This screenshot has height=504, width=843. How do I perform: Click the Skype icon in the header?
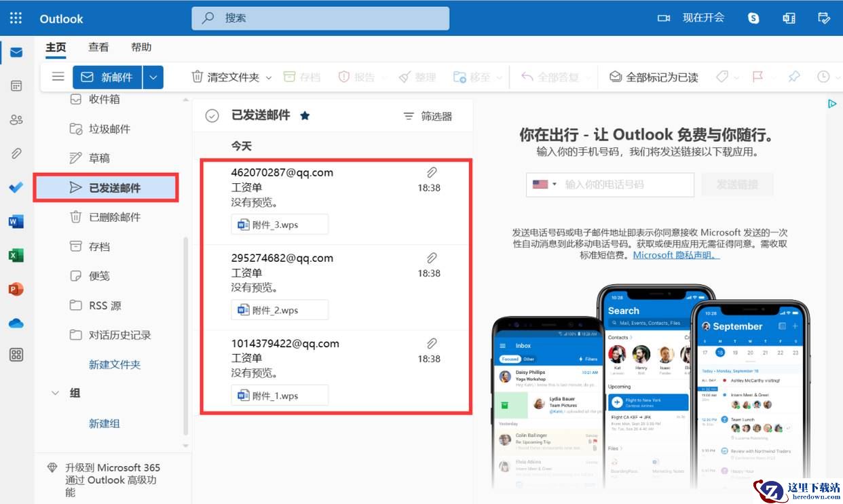[x=753, y=18]
